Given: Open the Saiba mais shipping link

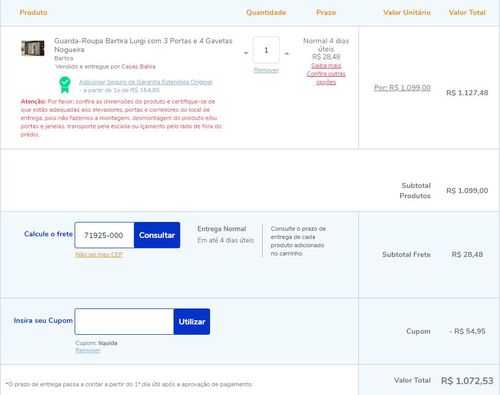Looking at the screenshot, I should tap(326, 66).
